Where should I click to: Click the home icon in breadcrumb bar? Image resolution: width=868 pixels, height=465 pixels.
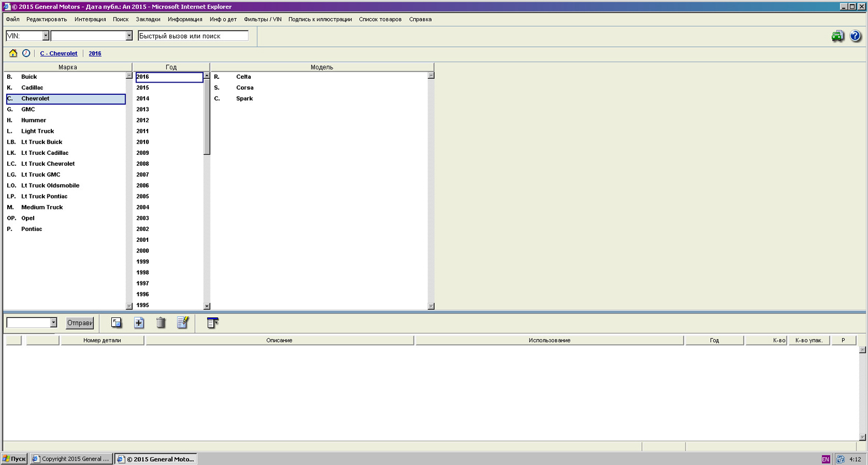[13, 53]
